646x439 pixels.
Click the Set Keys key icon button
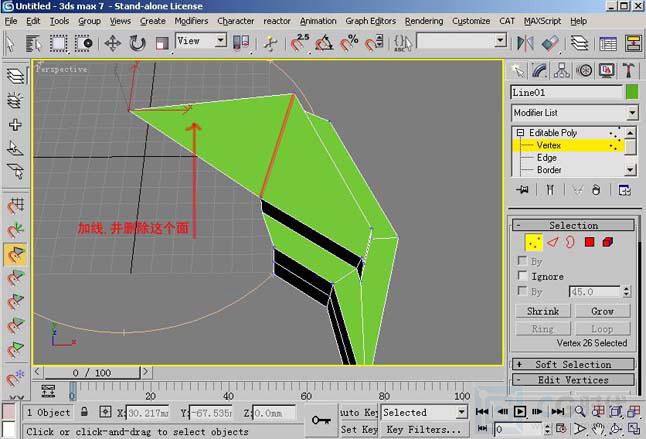point(321,420)
